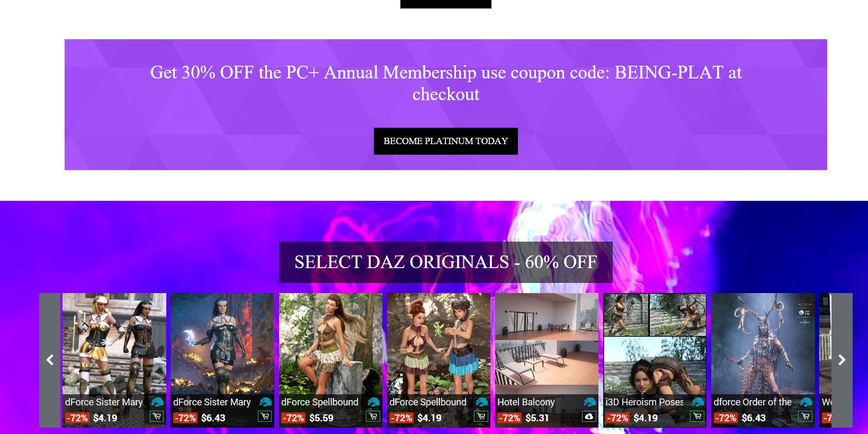
Task: Click the Daz logo icon beside Hotel Balcony
Action: [589, 403]
